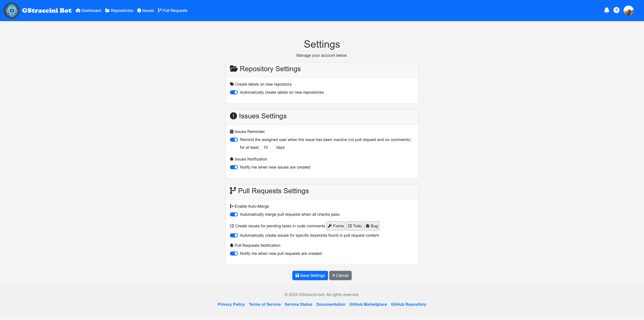This screenshot has width=644, height=320.
Task: Focus the reminder days input field
Action: [267, 147]
